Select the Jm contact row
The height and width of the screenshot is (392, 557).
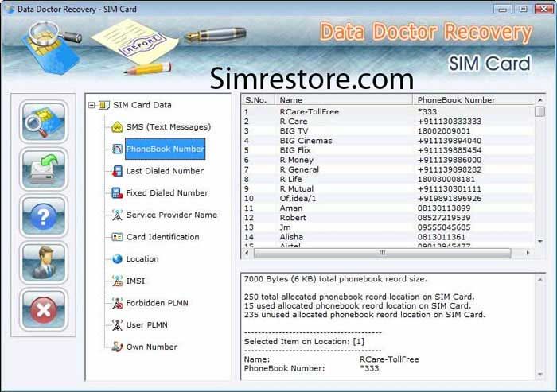[388, 227]
